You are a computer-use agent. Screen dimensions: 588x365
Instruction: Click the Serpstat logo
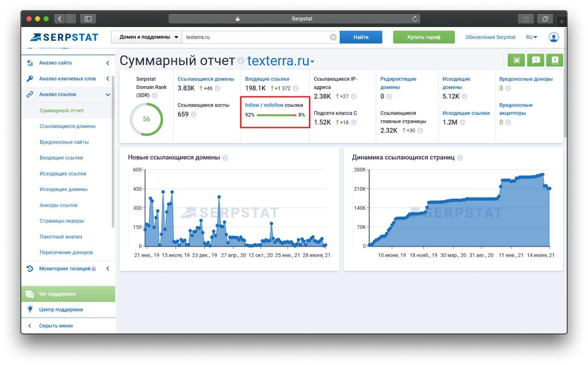pos(64,38)
